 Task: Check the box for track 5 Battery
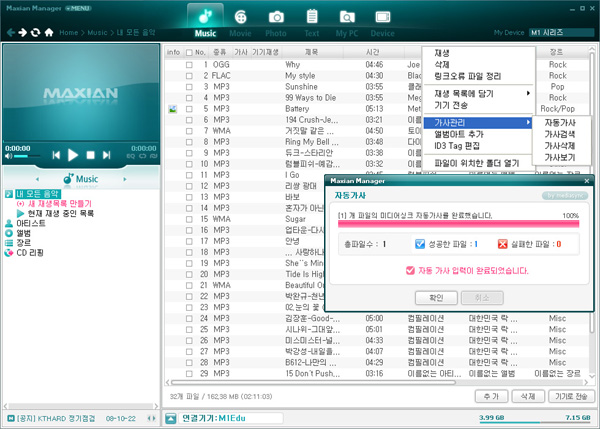coord(189,109)
